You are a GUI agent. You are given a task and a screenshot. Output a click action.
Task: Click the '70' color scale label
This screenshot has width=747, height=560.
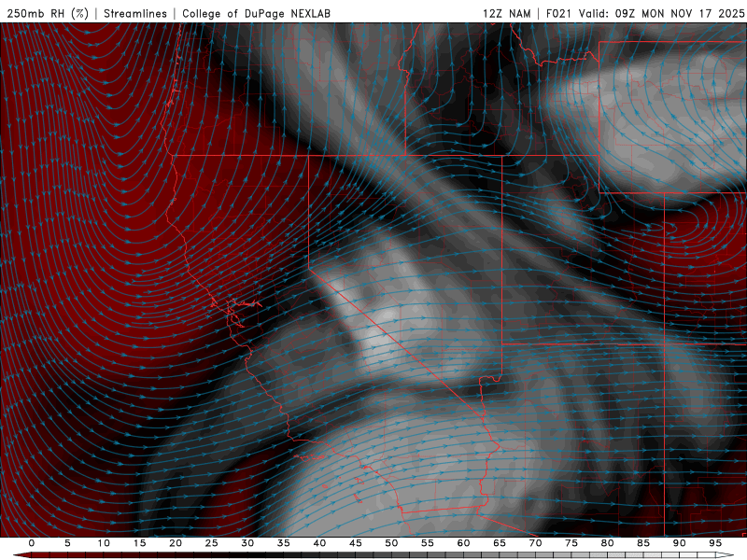point(535,543)
